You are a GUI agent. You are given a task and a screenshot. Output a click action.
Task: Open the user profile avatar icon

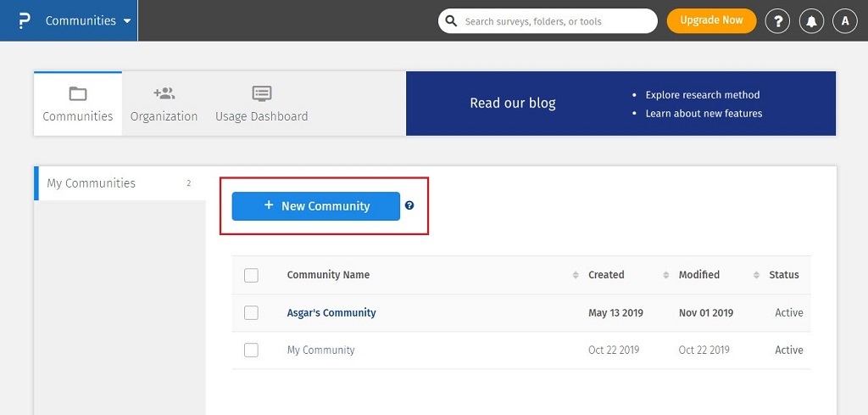[845, 21]
